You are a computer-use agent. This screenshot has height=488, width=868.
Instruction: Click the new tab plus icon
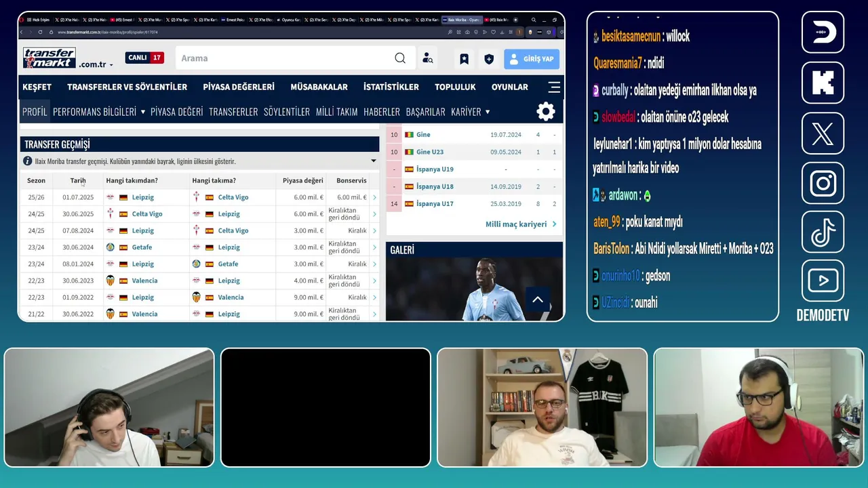click(x=515, y=20)
